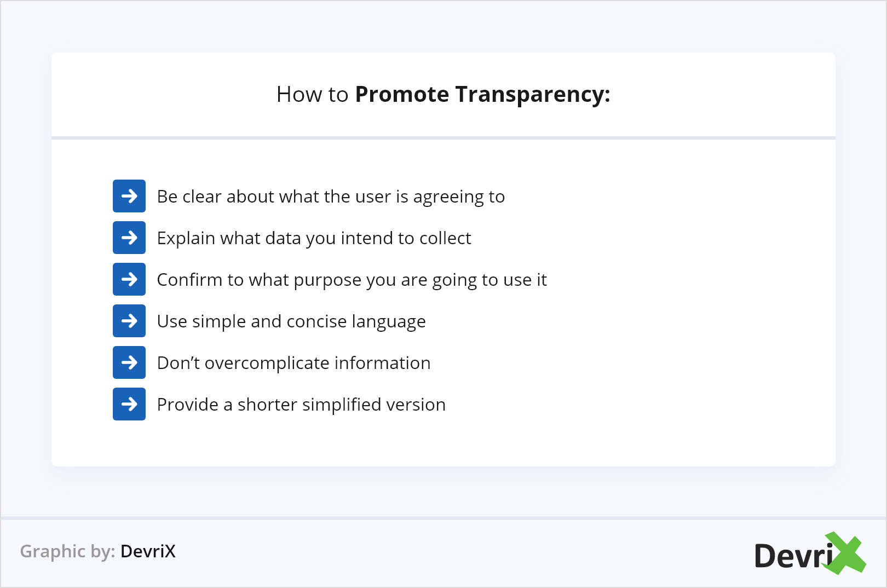The height and width of the screenshot is (588, 887).
Task: Click the divider line under the heading
Action: click(443, 138)
